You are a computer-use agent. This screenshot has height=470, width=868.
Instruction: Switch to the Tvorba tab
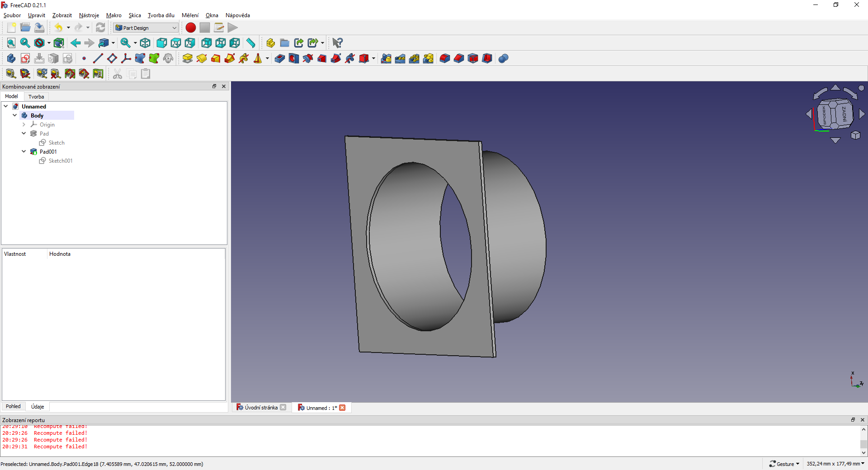pyautogui.click(x=36, y=96)
